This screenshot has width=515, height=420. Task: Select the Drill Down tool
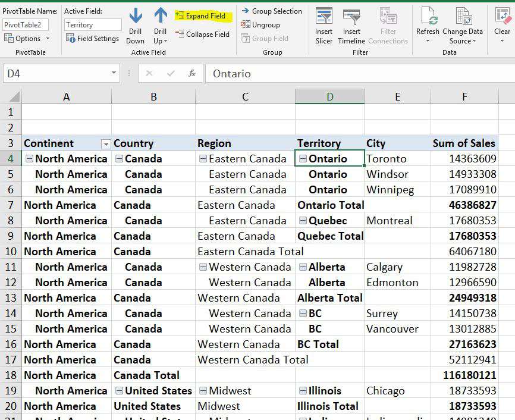coord(136,24)
